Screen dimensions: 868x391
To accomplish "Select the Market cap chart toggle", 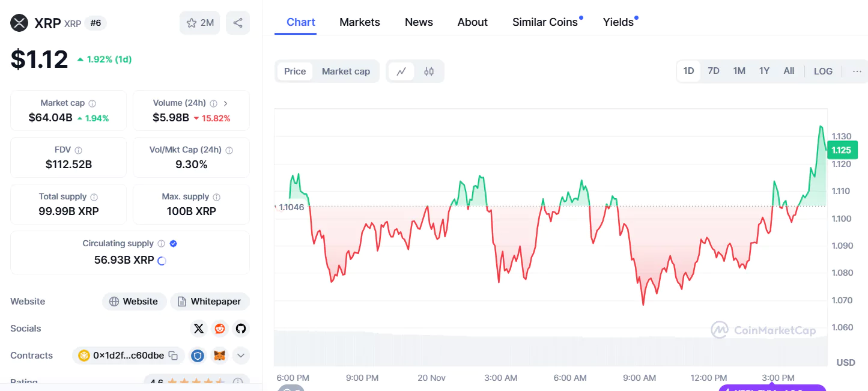I will 346,71.
